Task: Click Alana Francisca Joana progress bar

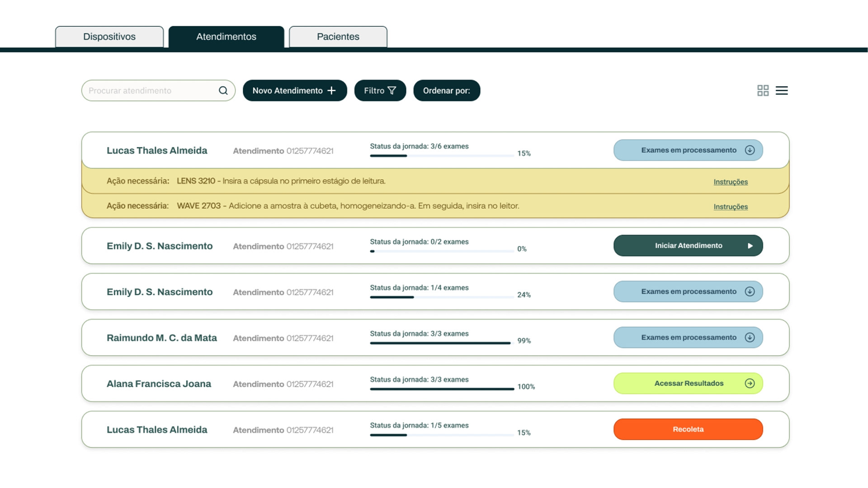Action: pyautogui.click(x=442, y=389)
